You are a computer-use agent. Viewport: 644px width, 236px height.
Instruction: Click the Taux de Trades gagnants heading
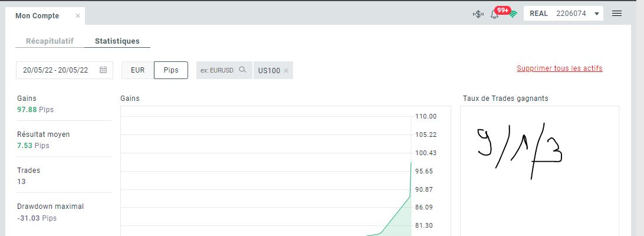505,99
